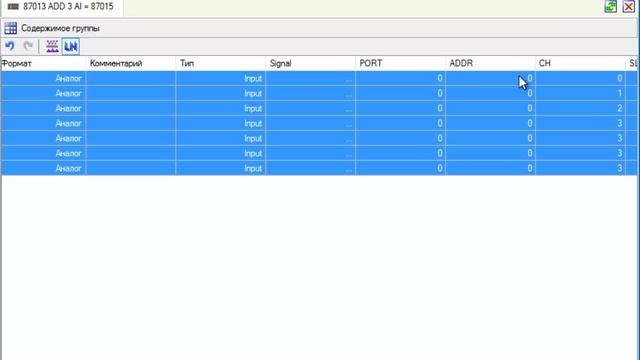The width and height of the screenshot is (640, 360).
Task: Click the 'PORT' column header
Action: 400,63
